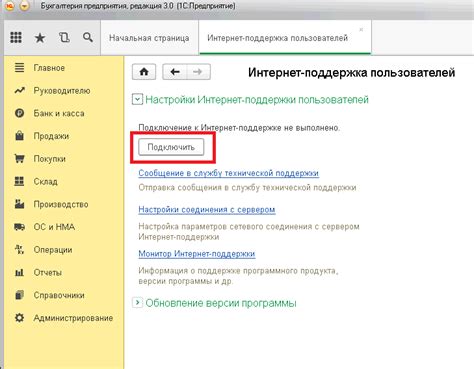Open Favorites star icon

[x=40, y=38]
